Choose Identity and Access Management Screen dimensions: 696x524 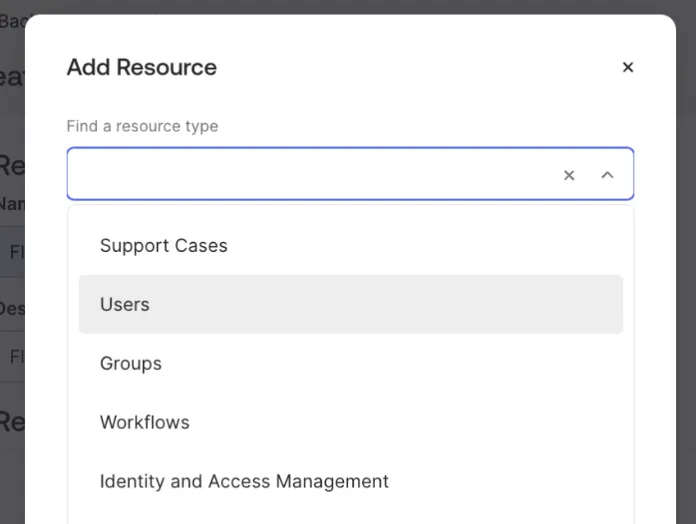[351, 481]
